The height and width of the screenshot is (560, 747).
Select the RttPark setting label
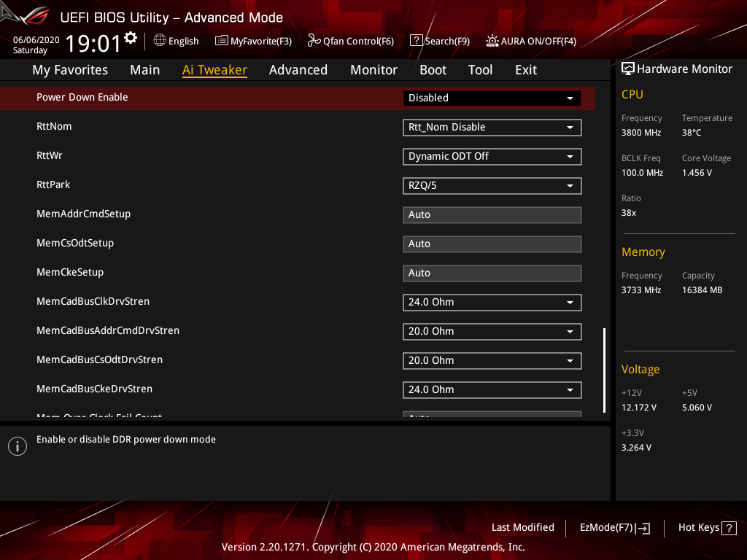tap(53, 184)
